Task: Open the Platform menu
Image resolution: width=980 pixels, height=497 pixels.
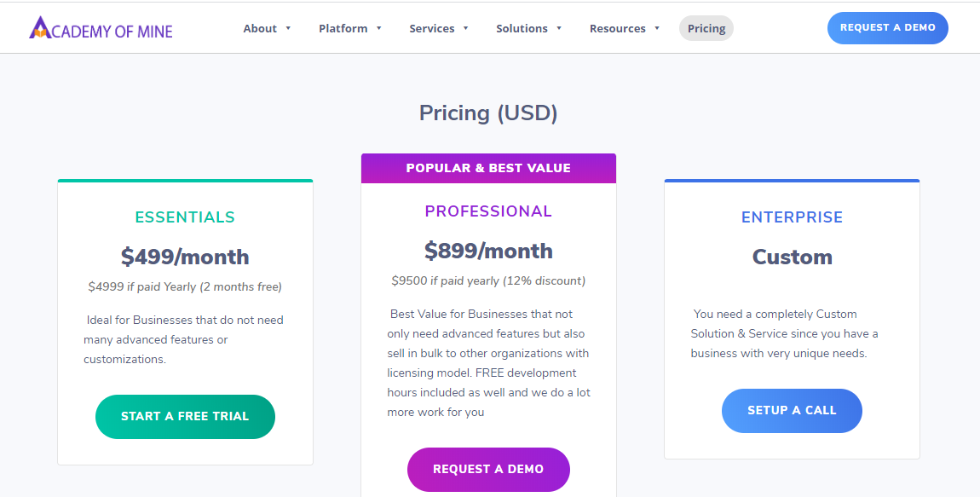Action: click(x=343, y=28)
